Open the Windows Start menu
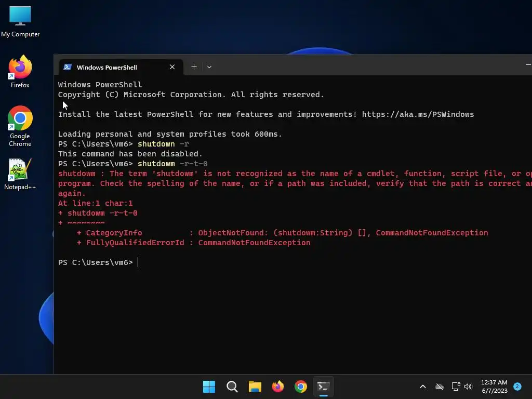 pyautogui.click(x=209, y=387)
